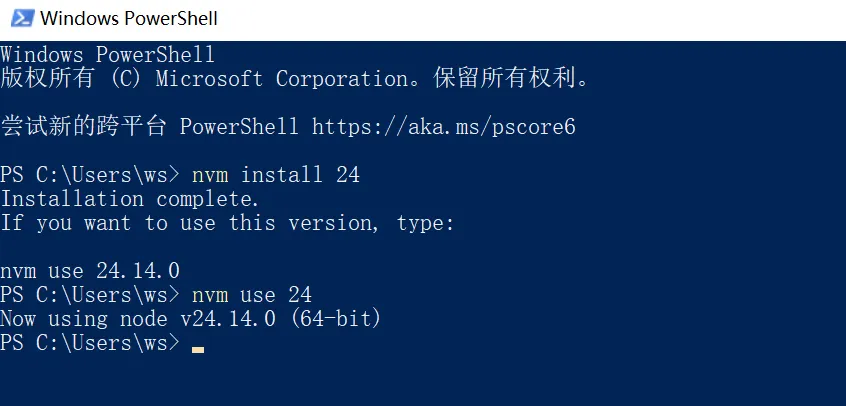This screenshot has height=406, width=846.
Task: Click the typed "nvm use 24" command
Action: tap(251, 295)
